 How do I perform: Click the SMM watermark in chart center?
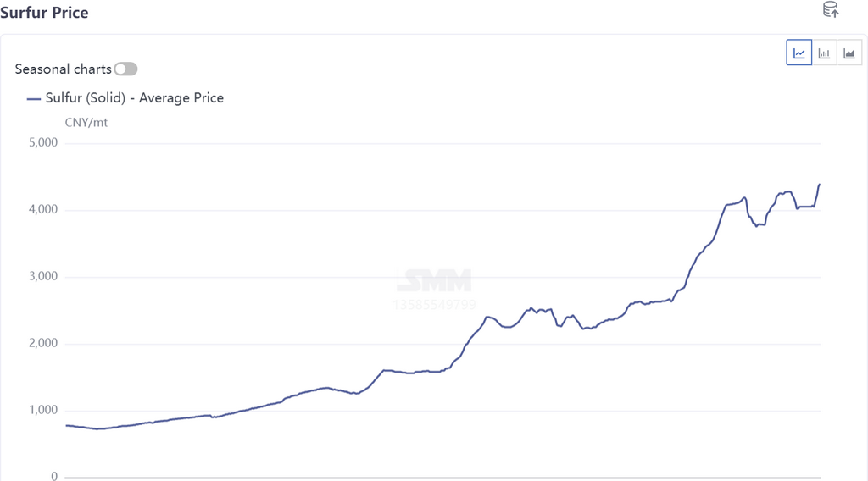tap(435, 281)
